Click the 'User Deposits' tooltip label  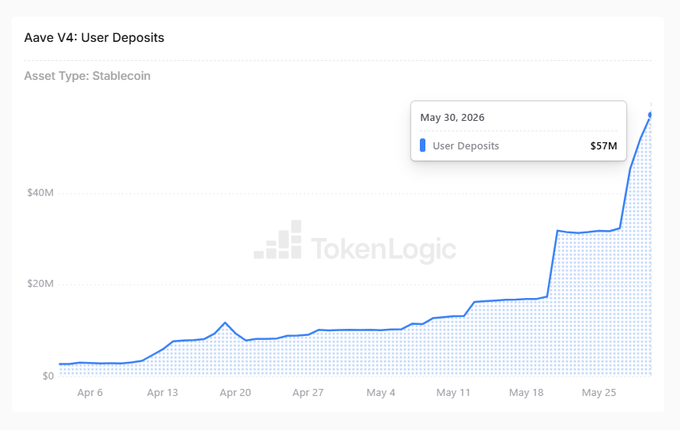tap(466, 146)
